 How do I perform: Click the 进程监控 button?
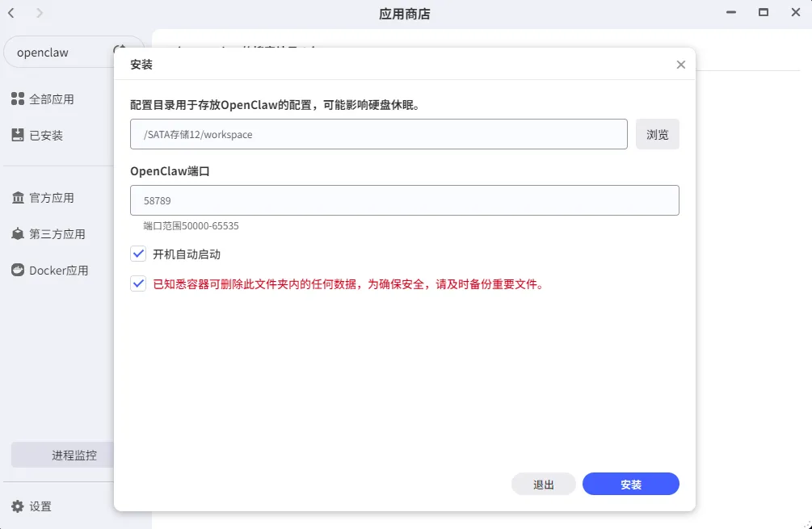coord(63,455)
